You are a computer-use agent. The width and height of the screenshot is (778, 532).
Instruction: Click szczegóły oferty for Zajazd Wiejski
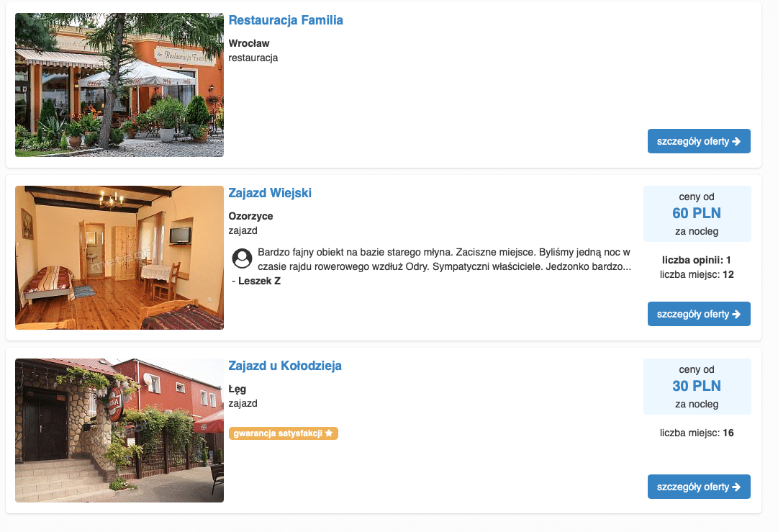[698, 314]
